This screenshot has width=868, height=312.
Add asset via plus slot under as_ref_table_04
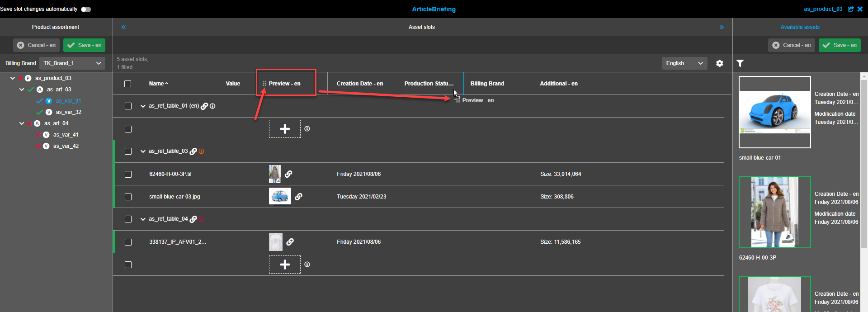tap(285, 265)
